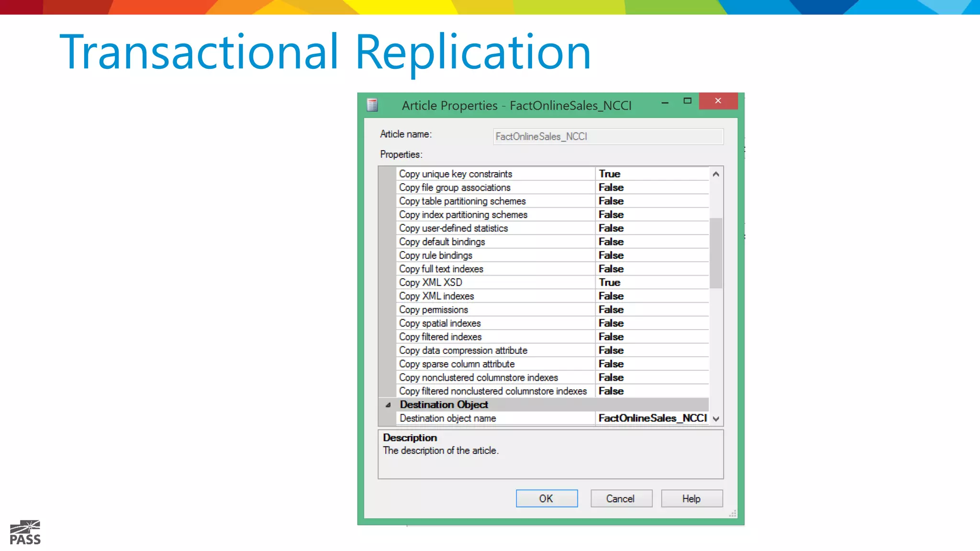Click the Help button
Screen dimensions: 980x551
pyautogui.click(x=691, y=498)
